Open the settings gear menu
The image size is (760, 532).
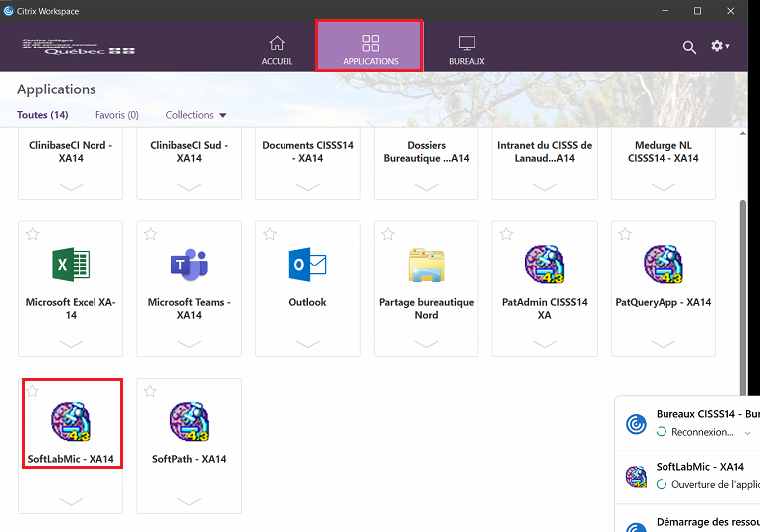pyautogui.click(x=720, y=46)
